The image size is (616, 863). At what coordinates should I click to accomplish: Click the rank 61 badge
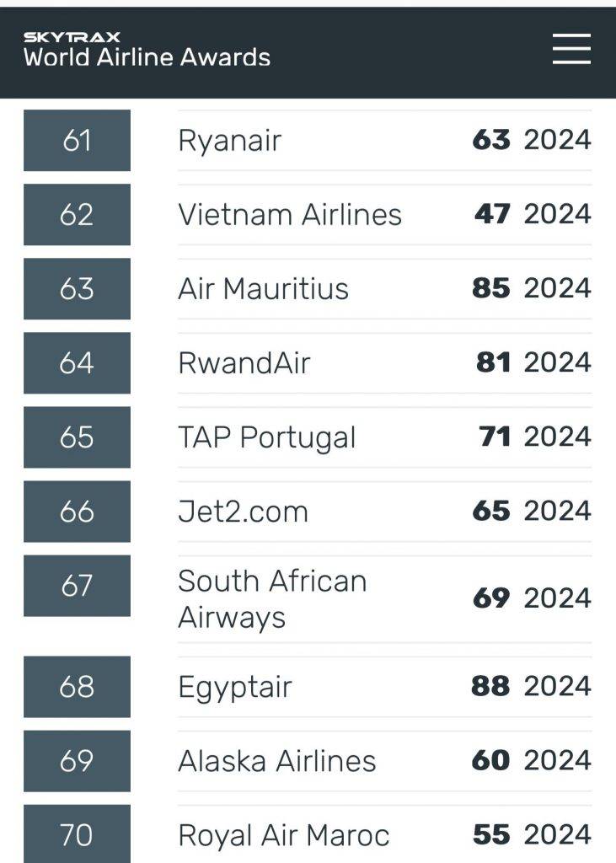[x=77, y=141]
